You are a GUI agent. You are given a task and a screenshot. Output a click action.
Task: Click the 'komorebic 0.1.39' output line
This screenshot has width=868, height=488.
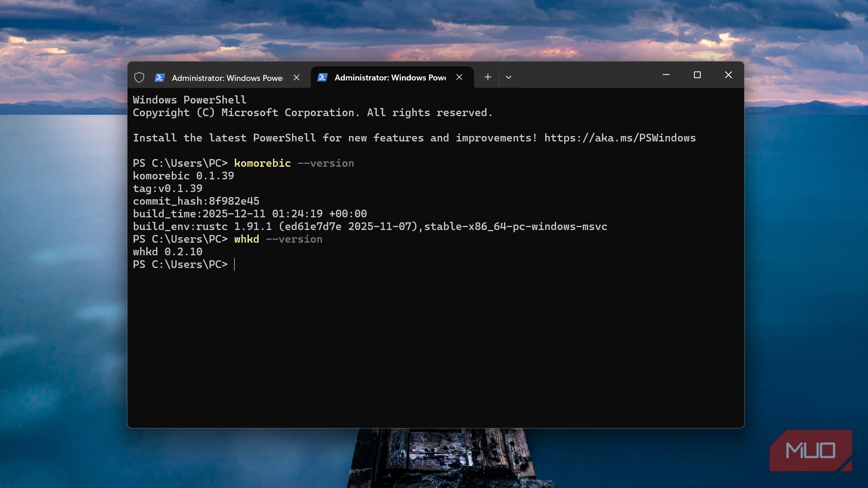pos(184,176)
